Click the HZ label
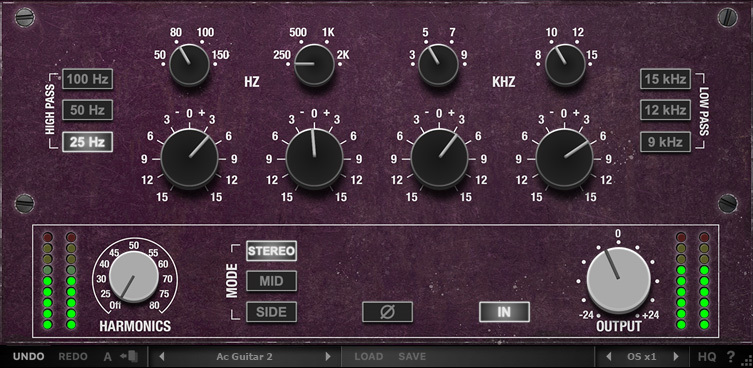This screenshot has height=368, width=753. 252,82
